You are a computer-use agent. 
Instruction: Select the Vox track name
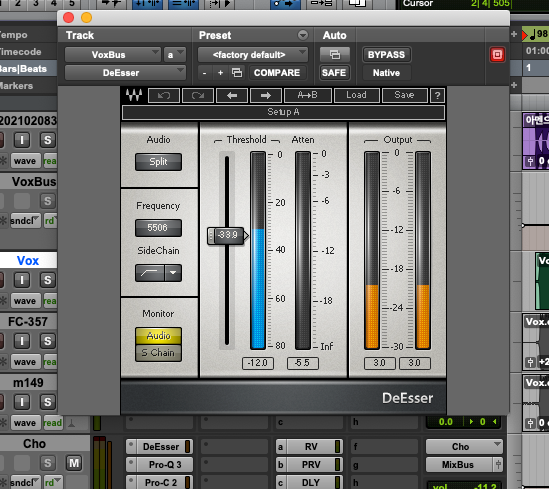(x=28, y=260)
